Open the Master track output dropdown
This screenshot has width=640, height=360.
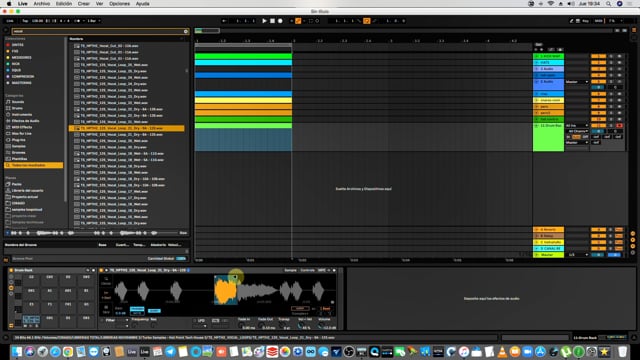[x=577, y=255]
